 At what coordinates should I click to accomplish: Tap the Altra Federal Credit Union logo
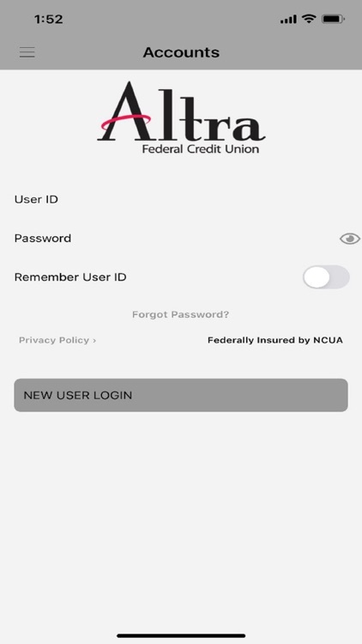click(181, 118)
